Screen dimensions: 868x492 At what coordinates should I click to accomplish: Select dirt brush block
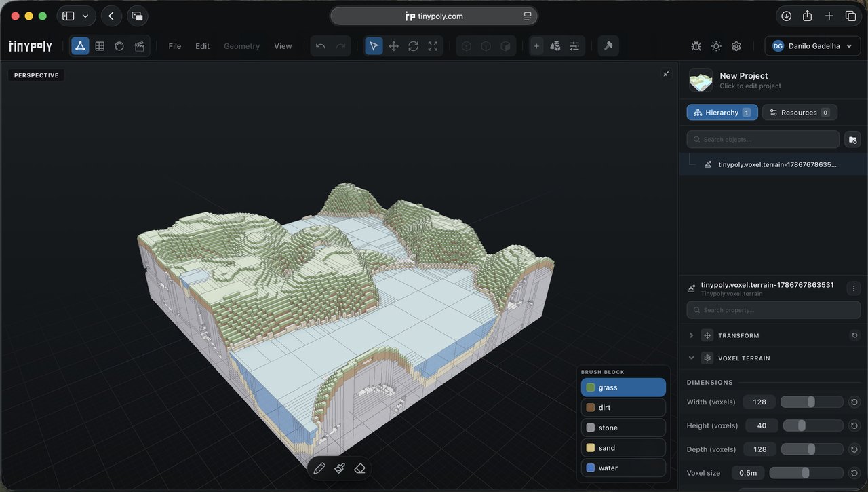[x=623, y=408]
